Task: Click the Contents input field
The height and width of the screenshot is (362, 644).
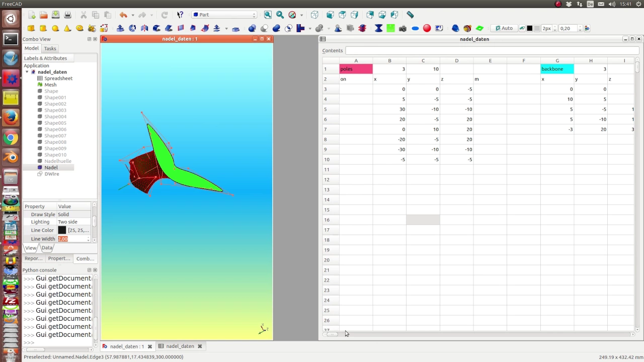Action: (492, 50)
